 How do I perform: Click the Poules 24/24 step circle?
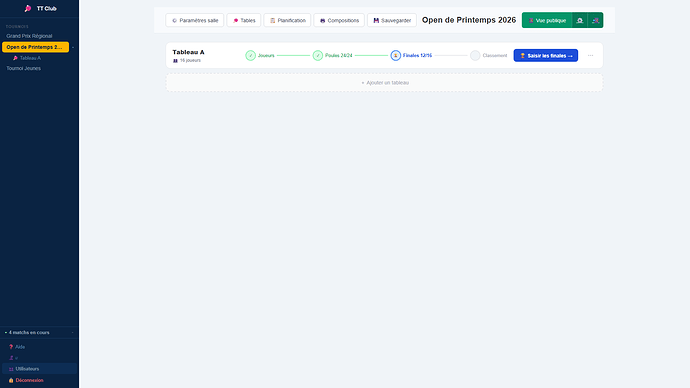pos(318,55)
